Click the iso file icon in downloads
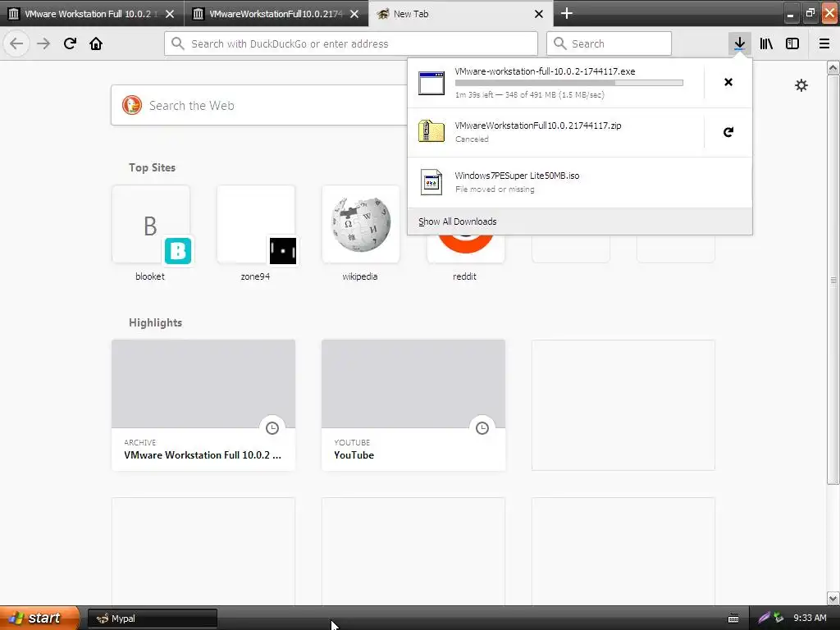The height and width of the screenshot is (630, 840). 431,182
